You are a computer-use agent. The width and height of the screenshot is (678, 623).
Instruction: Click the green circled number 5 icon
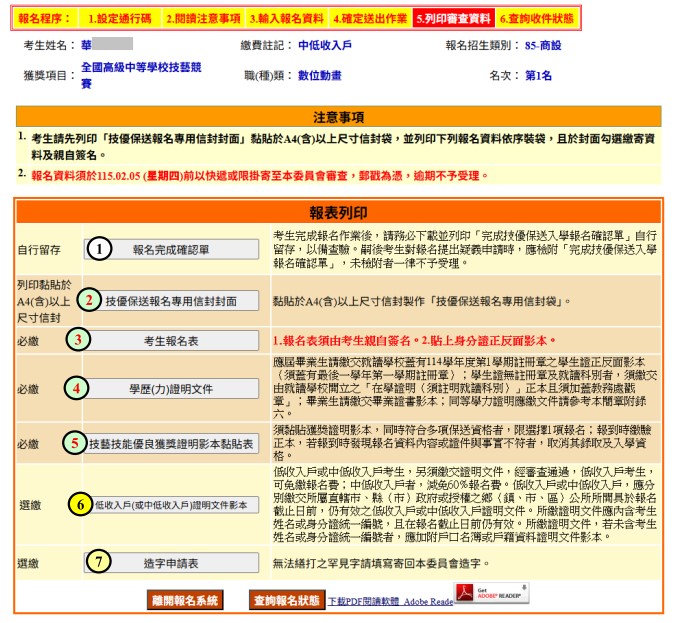pos(76,442)
